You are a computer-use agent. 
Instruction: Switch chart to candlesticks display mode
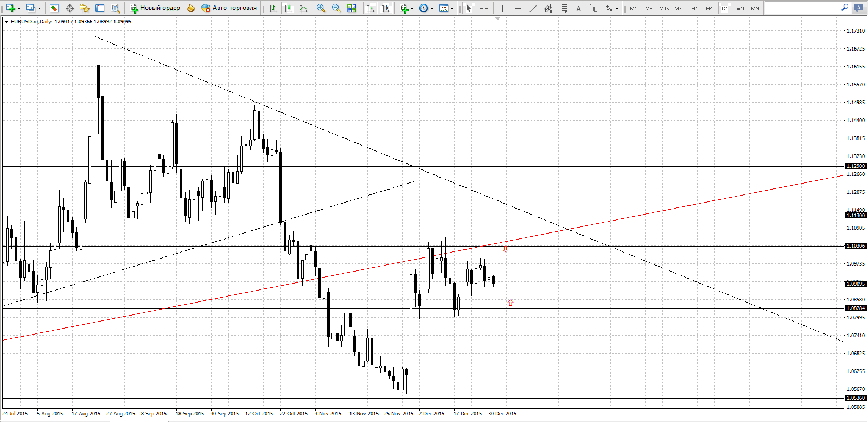[x=288, y=8]
